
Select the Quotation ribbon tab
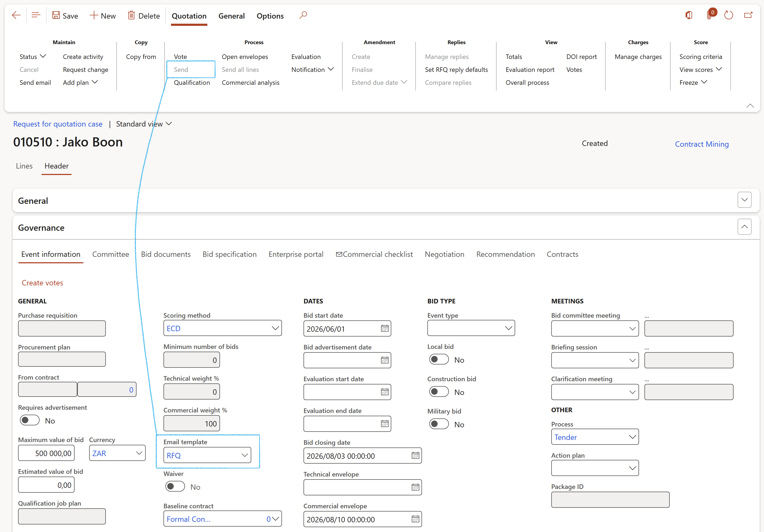tap(189, 16)
